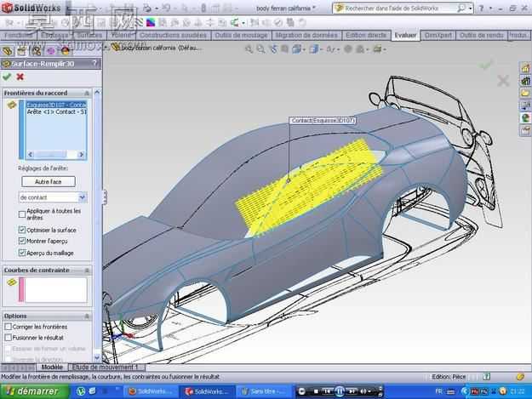Enable Corriger les frontières checkbox

(x=9, y=327)
